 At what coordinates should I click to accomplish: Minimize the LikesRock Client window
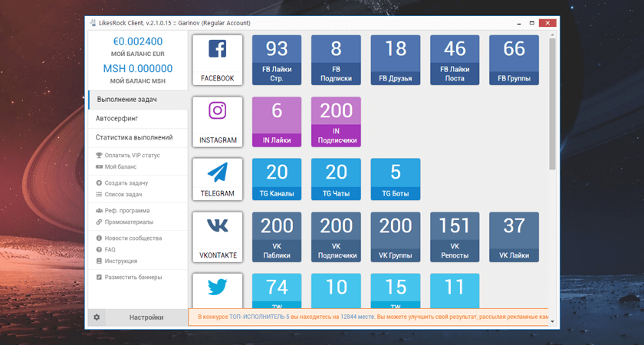click(519, 23)
